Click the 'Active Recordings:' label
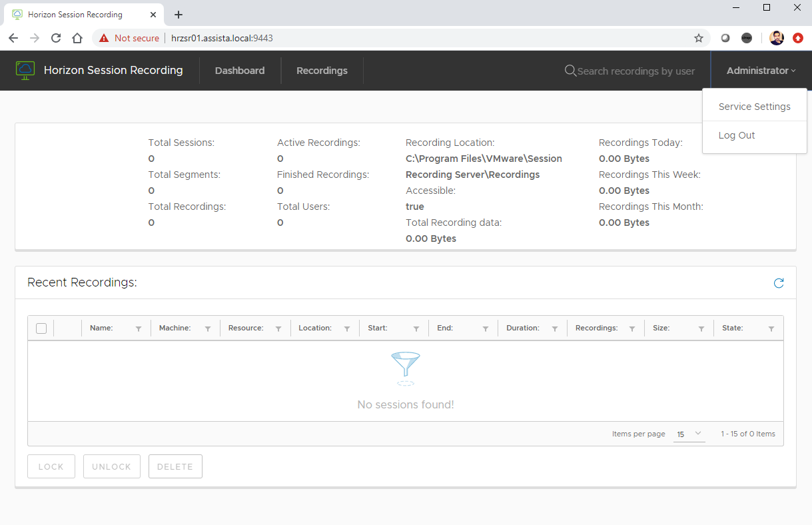The height and width of the screenshot is (525, 812). pyautogui.click(x=318, y=143)
